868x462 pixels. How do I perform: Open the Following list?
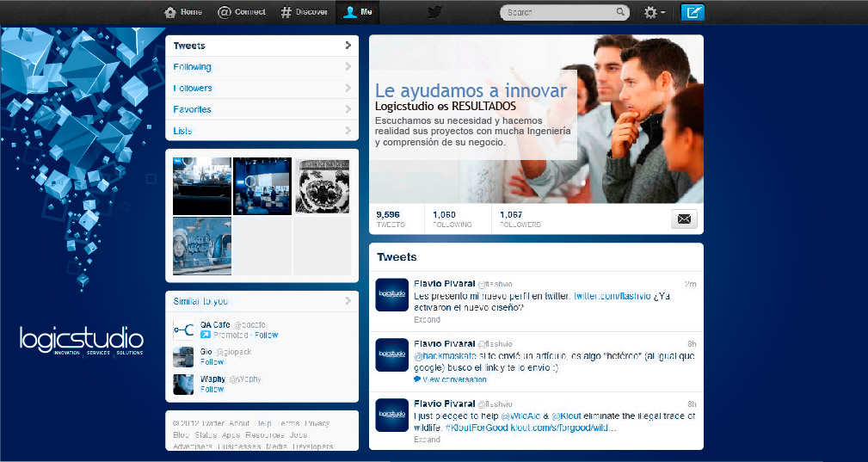(262, 67)
